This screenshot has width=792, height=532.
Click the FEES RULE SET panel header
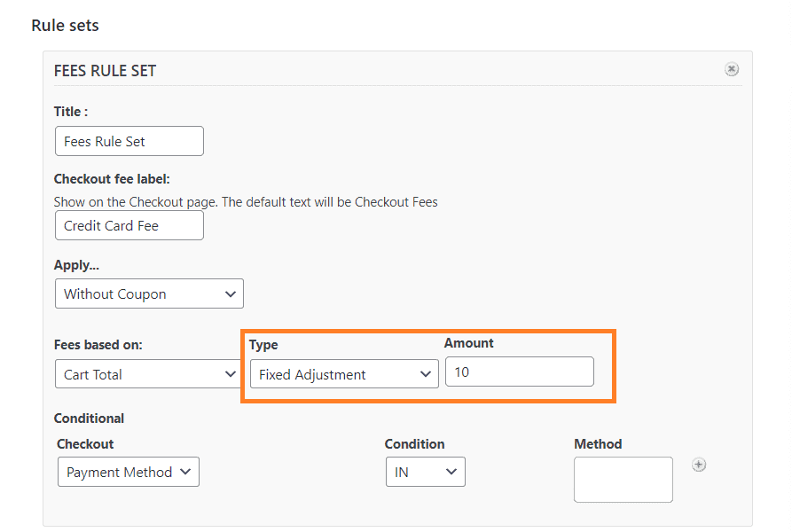[x=105, y=71]
